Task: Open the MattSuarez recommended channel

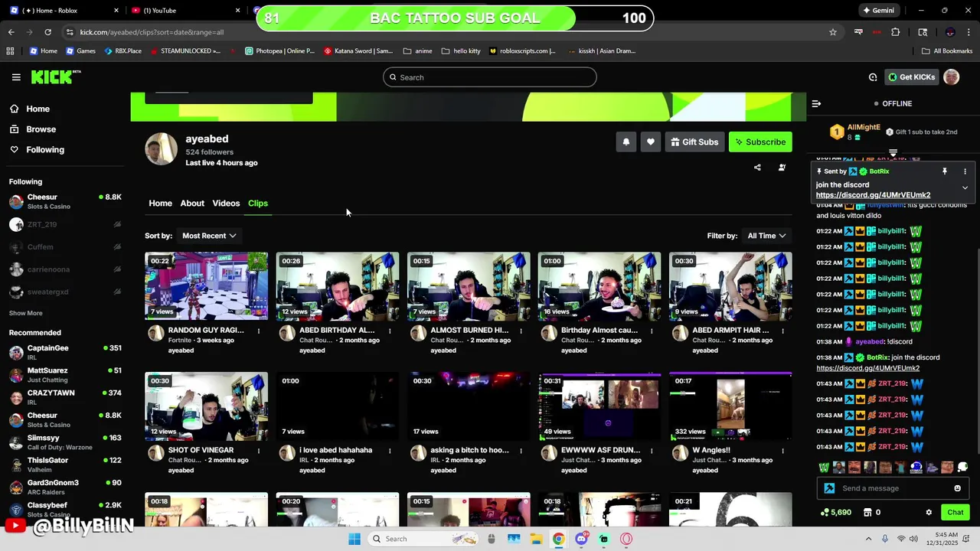Action: [x=65, y=374]
